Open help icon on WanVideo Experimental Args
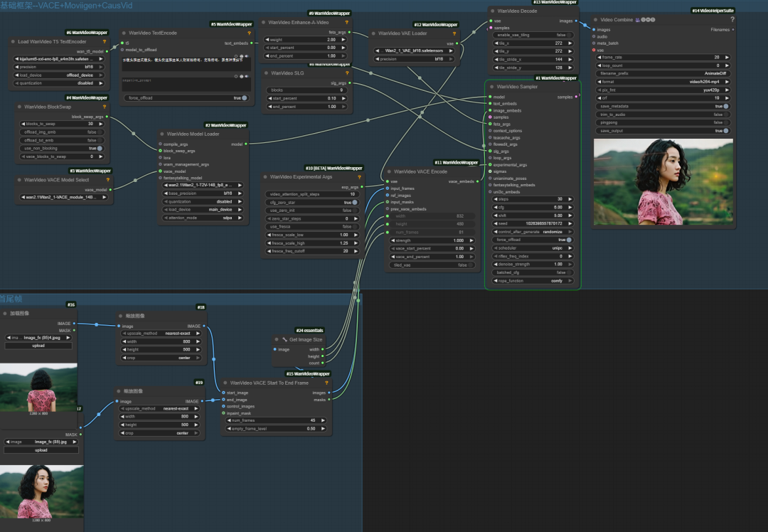This screenshot has height=532, width=768. [x=359, y=177]
